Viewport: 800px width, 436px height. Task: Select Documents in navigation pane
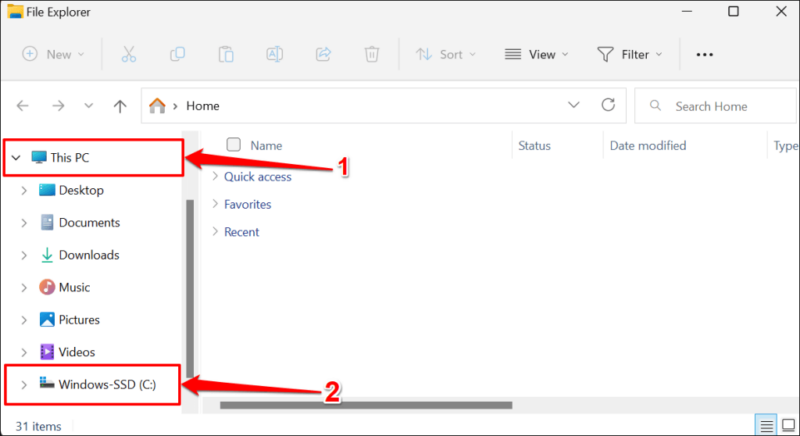tap(80, 223)
